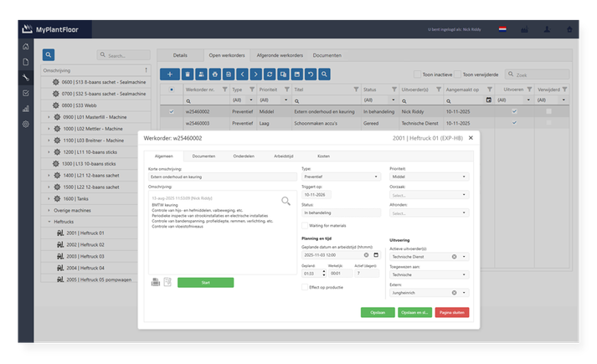Expand 0900 | L01 Masterfill - Machine node
This screenshot has width=597, height=364.
[x=49, y=117]
